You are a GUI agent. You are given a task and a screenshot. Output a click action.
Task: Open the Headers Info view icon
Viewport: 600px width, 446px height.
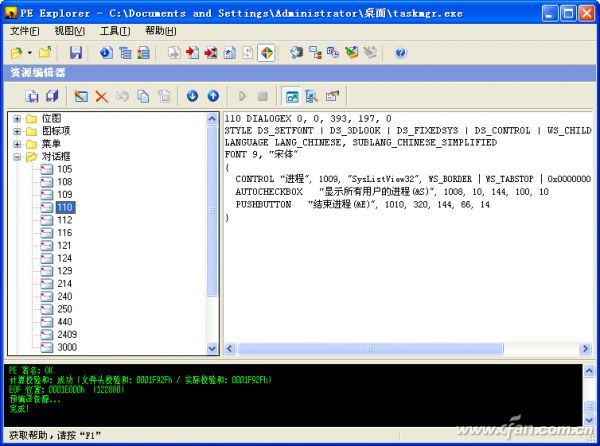106,52
